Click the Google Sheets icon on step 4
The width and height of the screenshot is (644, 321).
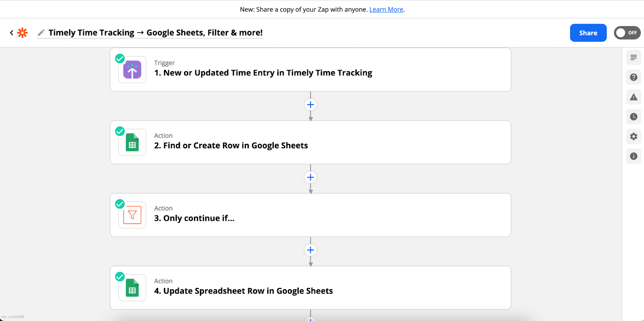[x=132, y=288]
